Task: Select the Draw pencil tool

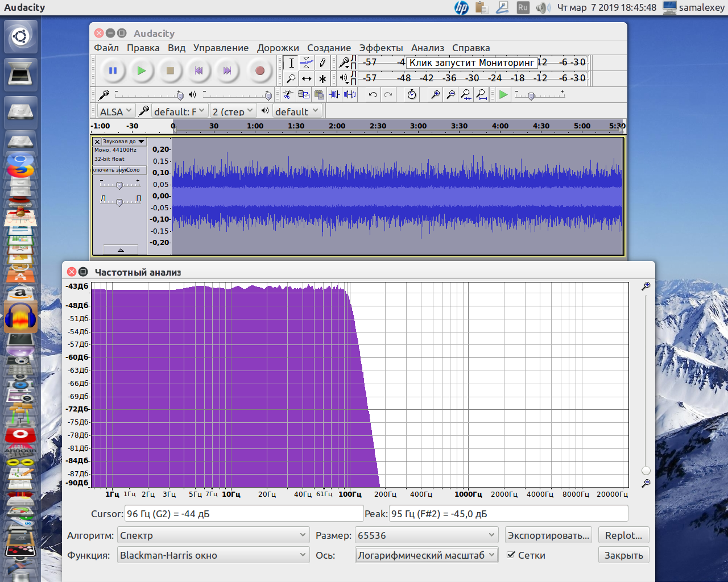Action: [x=322, y=63]
